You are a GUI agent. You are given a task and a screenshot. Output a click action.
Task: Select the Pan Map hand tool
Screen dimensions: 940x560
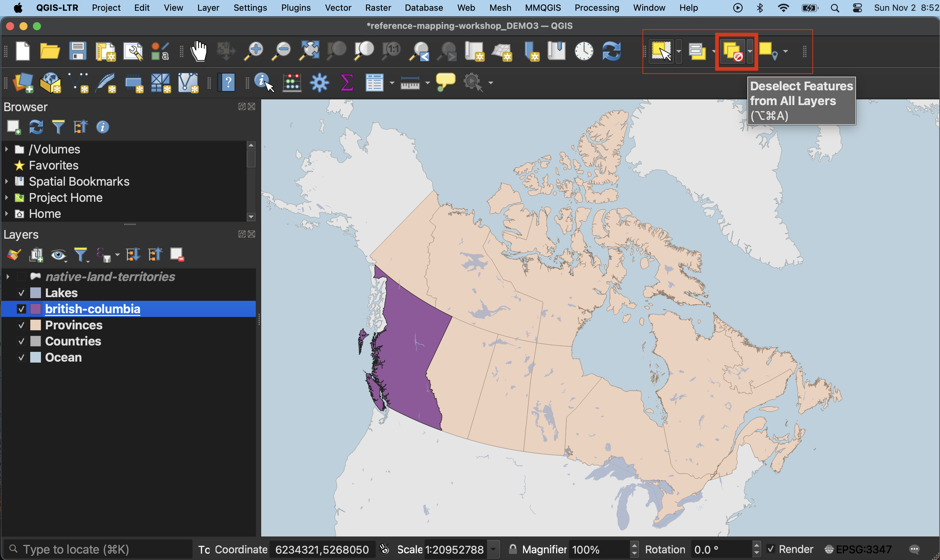(x=198, y=51)
